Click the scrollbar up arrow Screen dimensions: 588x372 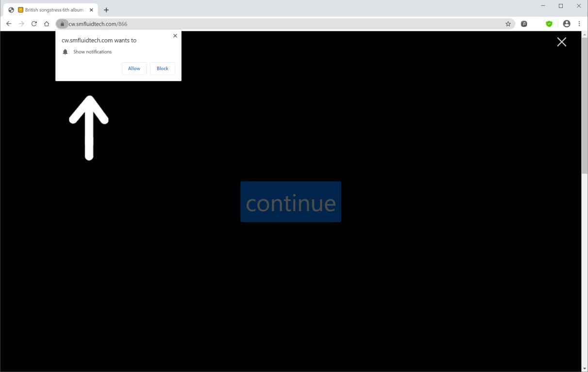click(585, 34)
